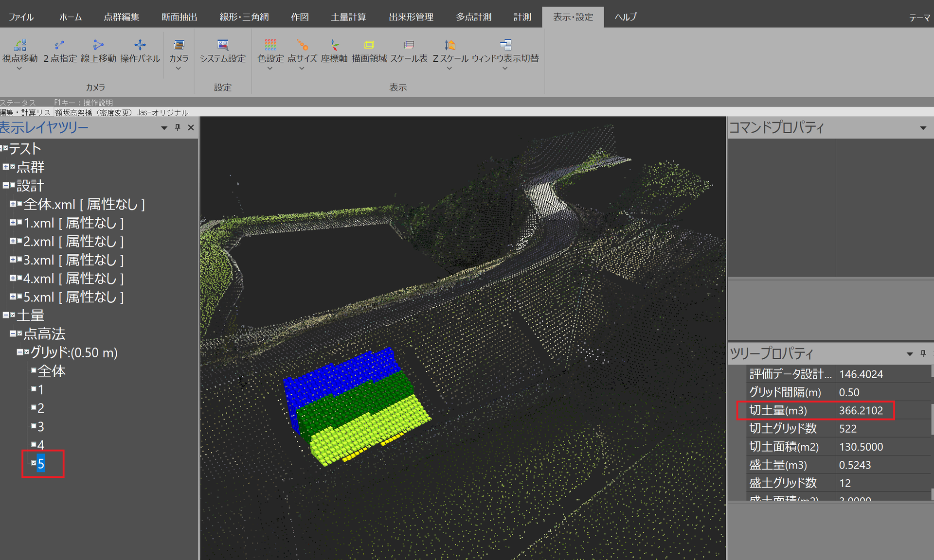Toggle checkbox of grid item 1

click(x=34, y=388)
